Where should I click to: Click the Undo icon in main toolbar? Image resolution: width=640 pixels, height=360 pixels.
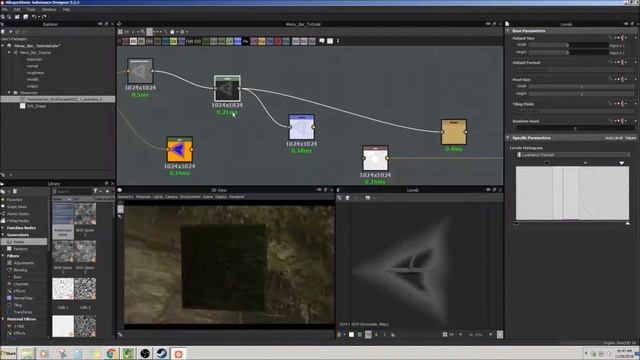34,17
